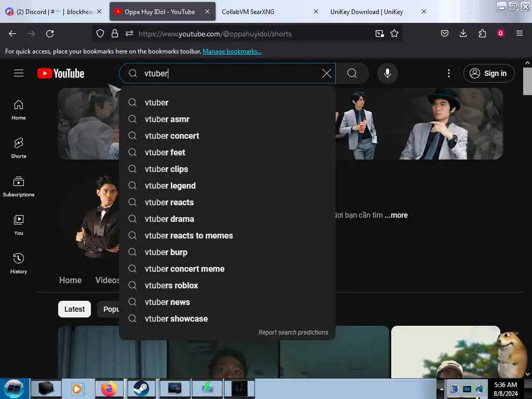
Task: Close the Oppa Huy IDol YouTube tab
Action: point(207,11)
